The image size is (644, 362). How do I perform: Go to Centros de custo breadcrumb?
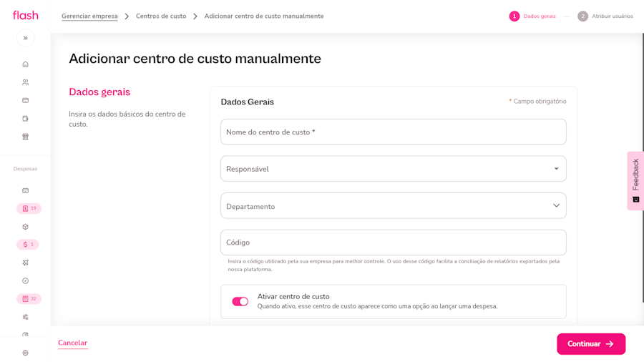161,16
